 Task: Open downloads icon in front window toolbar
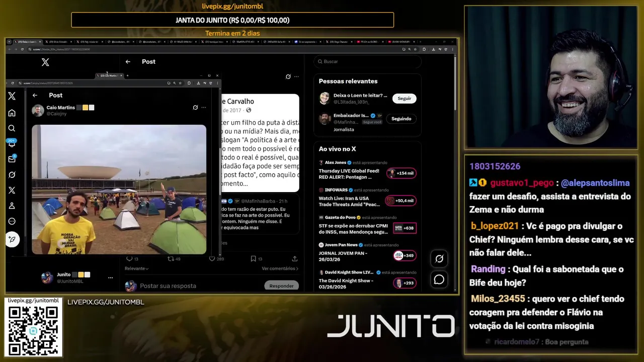(198, 83)
